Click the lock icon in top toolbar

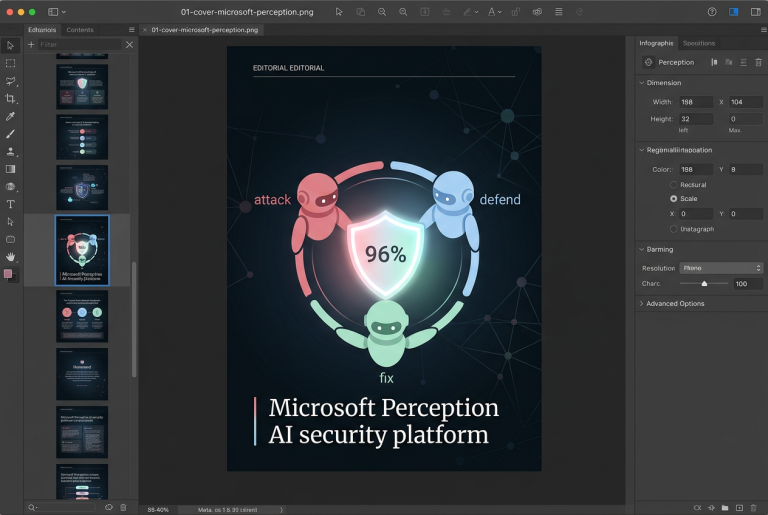coord(516,12)
